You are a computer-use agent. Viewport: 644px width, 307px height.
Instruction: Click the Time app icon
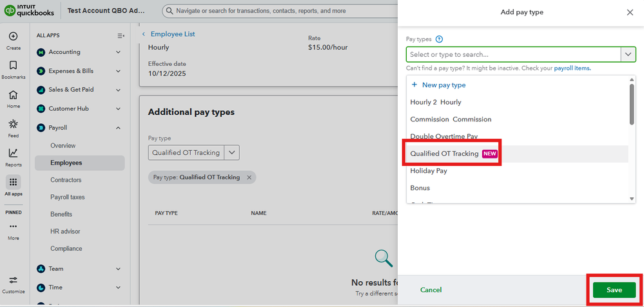(41, 288)
